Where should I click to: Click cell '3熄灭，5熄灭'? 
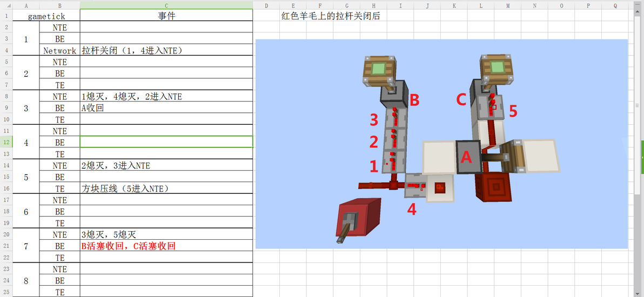click(166, 234)
